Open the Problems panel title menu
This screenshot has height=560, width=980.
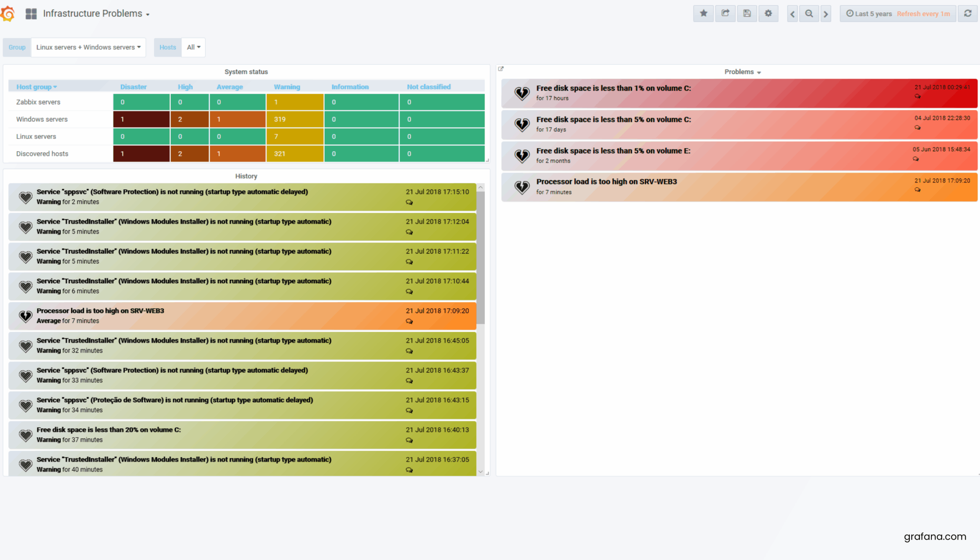[742, 72]
